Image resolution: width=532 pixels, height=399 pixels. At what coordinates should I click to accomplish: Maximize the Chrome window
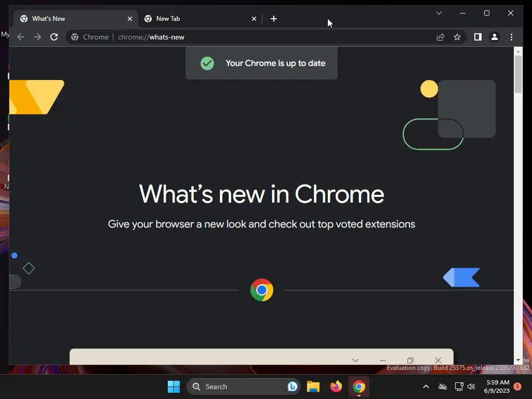pos(486,13)
